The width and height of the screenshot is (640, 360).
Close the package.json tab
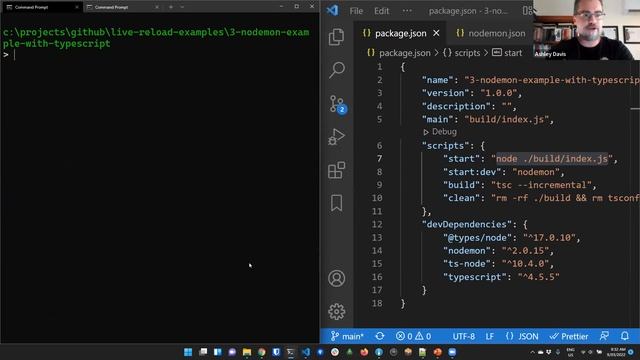pyautogui.click(x=436, y=33)
